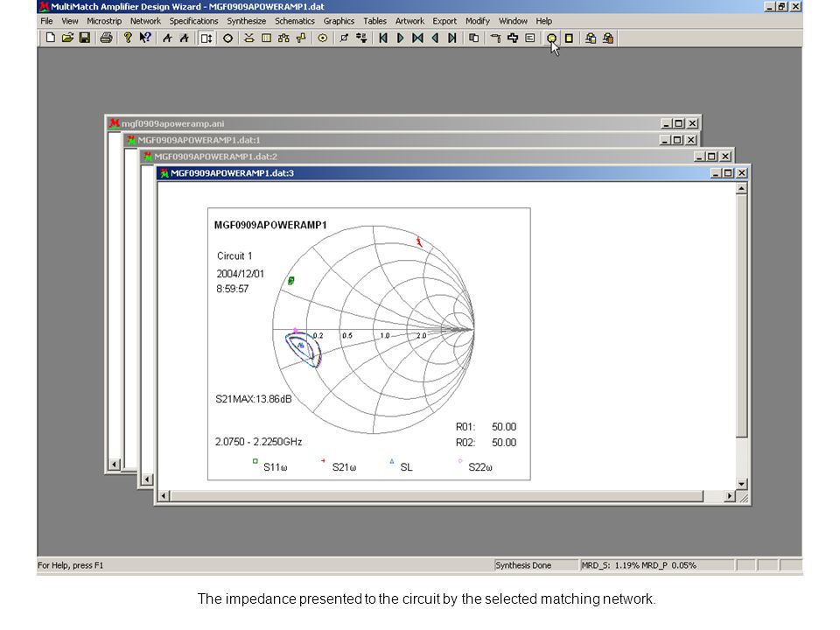This screenshot has width=840, height=630.
Task: Click the white octagon outline toolbar icon
Action: (227, 38)
